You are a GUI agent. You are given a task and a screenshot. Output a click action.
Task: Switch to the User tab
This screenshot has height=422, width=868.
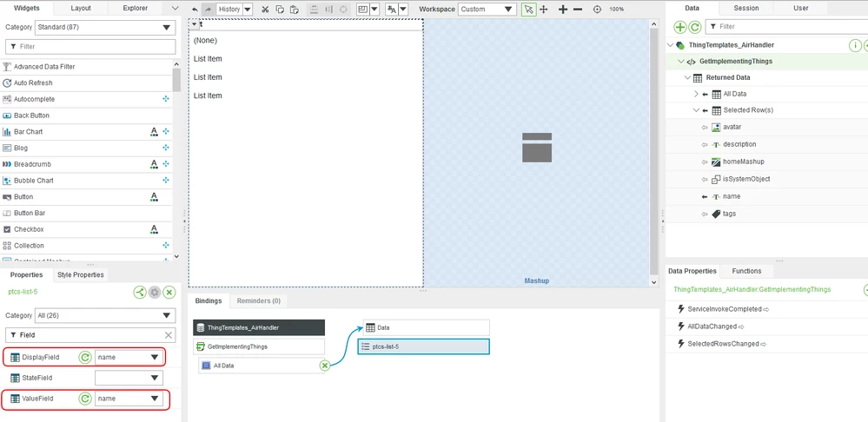point(800,9)
